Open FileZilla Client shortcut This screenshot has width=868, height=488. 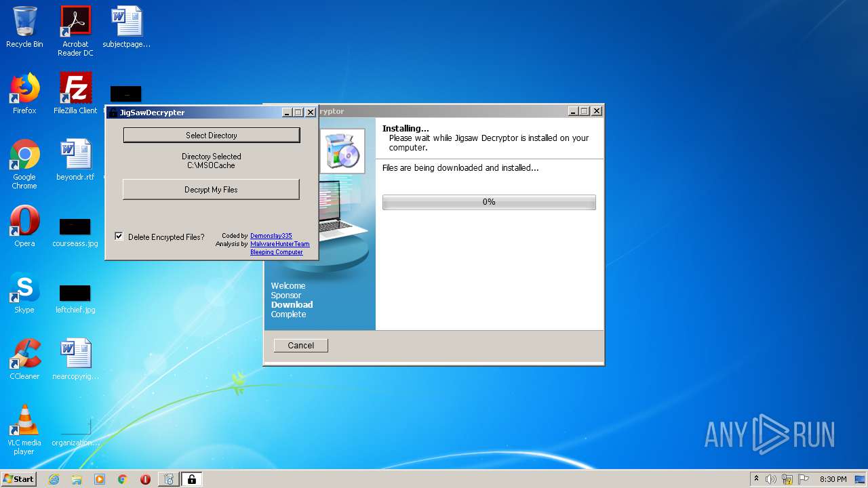[75, 94]
